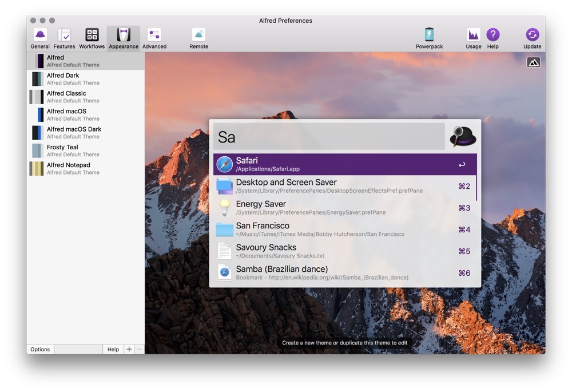The width and height of the screenshot is (572, 392).
Task: Open the Advanced preferences pane
Action: (154, 38)
